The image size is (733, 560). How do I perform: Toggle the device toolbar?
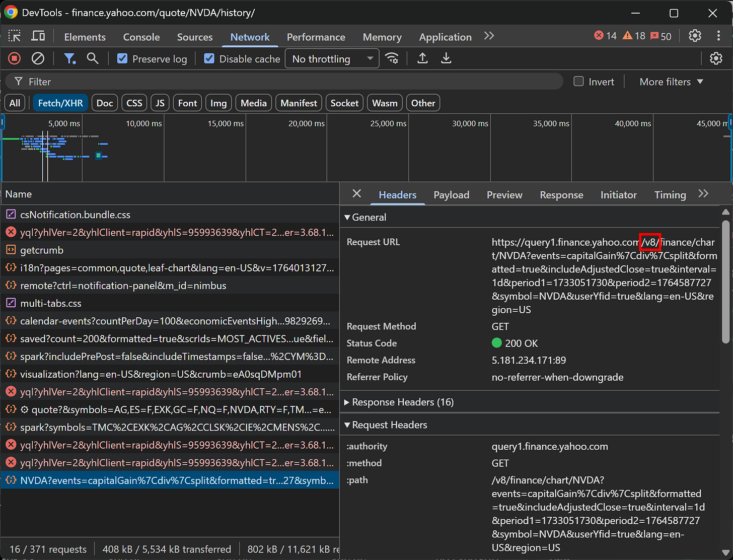pos(38,36)
